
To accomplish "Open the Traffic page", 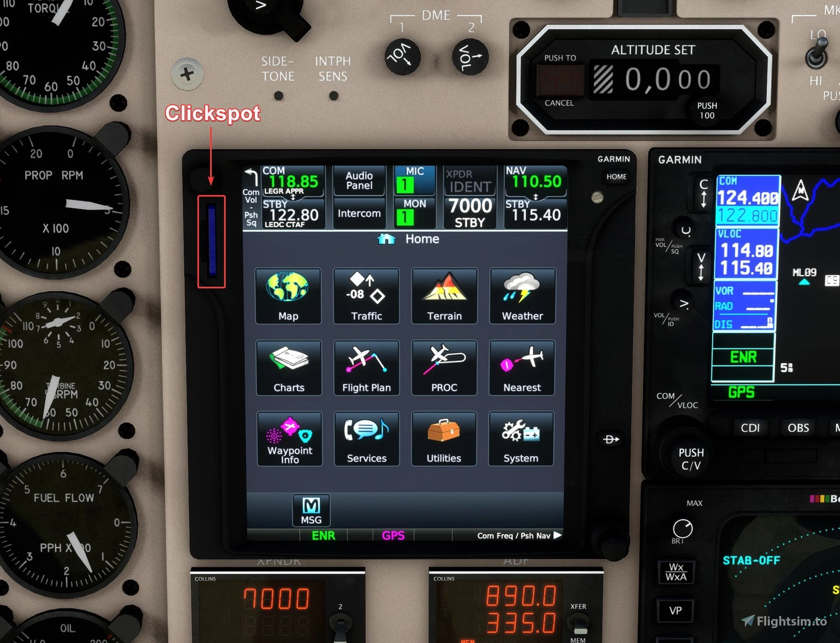I will point(366,295).
